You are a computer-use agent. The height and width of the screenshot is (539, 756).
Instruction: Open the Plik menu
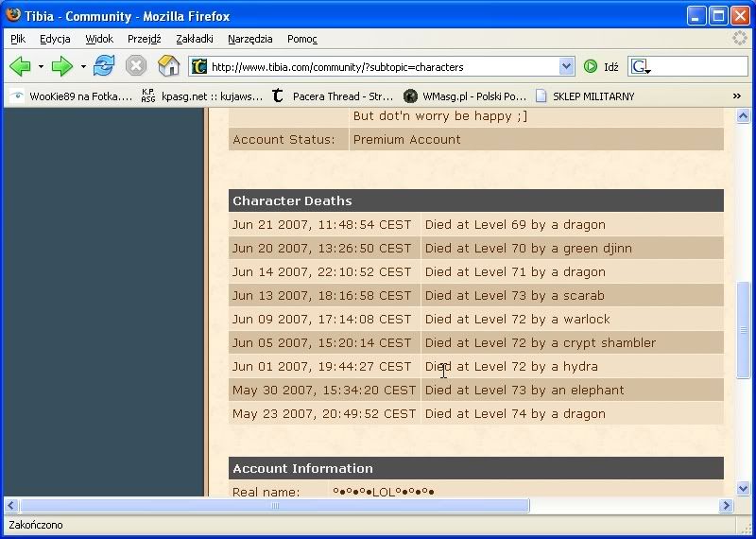click(x=18, y=39)
